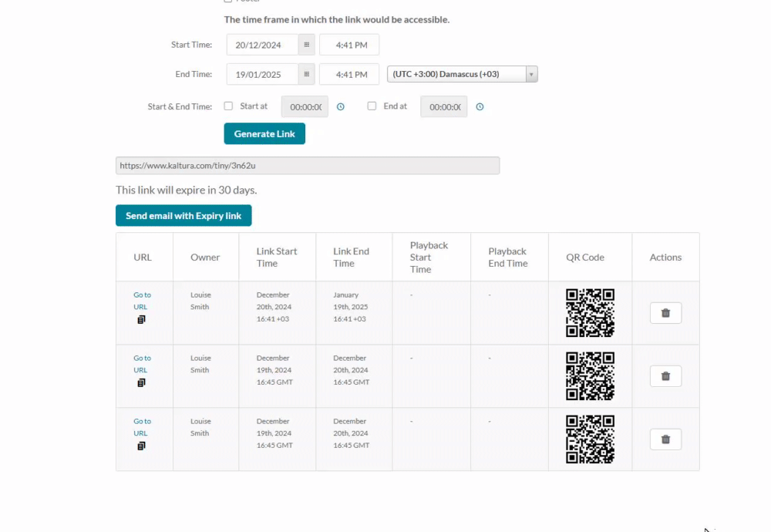Image resolution: width=771 pixels, height=532 pixels.
Task: Enable the End at checkbox
Action: coord(372,106)
